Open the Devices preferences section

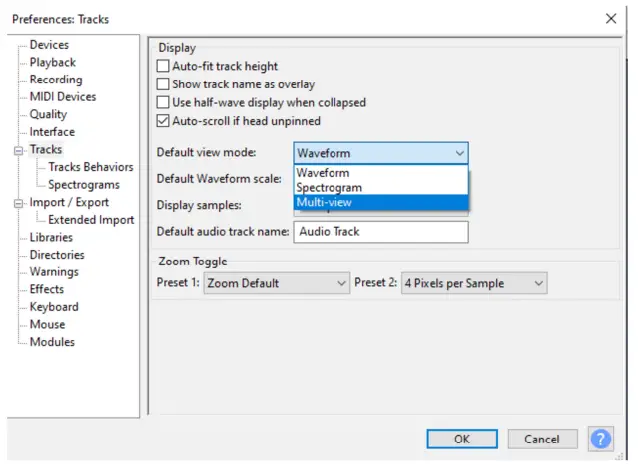(49, 45)
